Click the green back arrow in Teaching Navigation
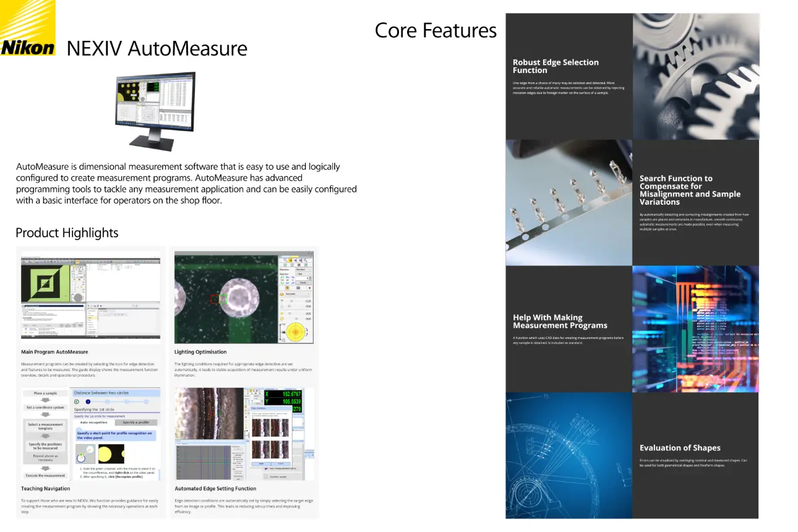798x532 pixels. coord(77,401)
